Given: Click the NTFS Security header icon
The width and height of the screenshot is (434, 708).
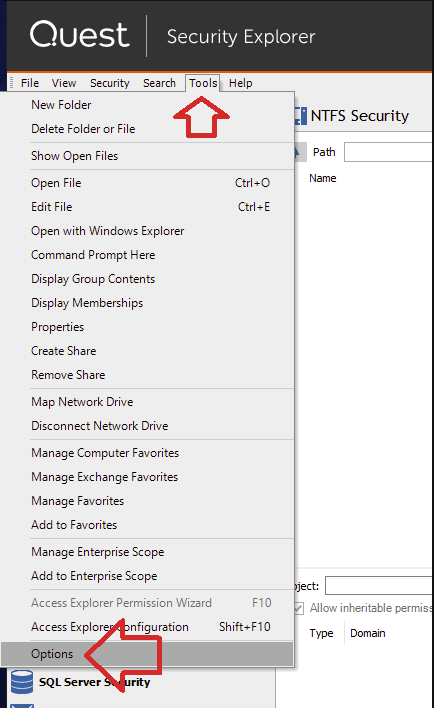Looking at the screenshot, I should [300, 116].
